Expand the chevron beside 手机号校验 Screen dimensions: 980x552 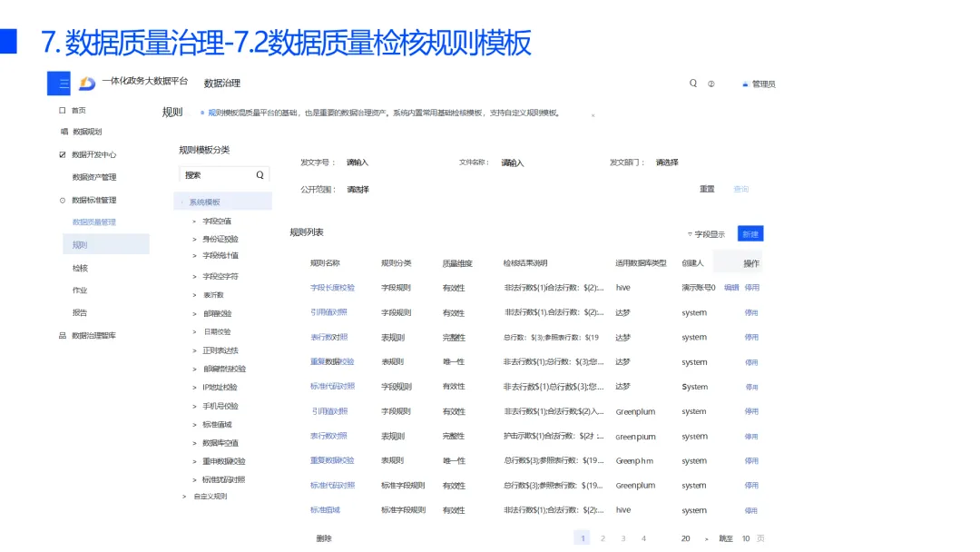[194, 407]
